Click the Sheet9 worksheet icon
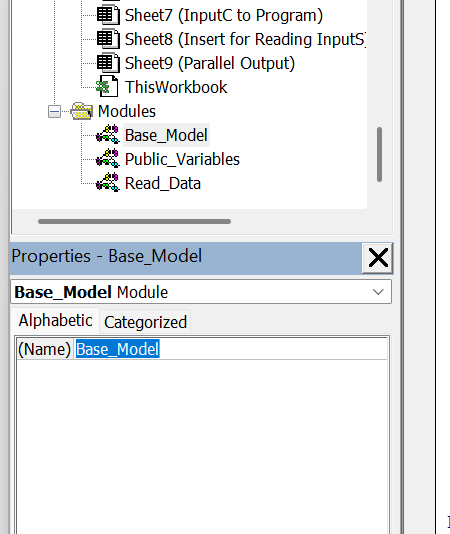Viewport: 450px width, 534px height. [108, 63]
